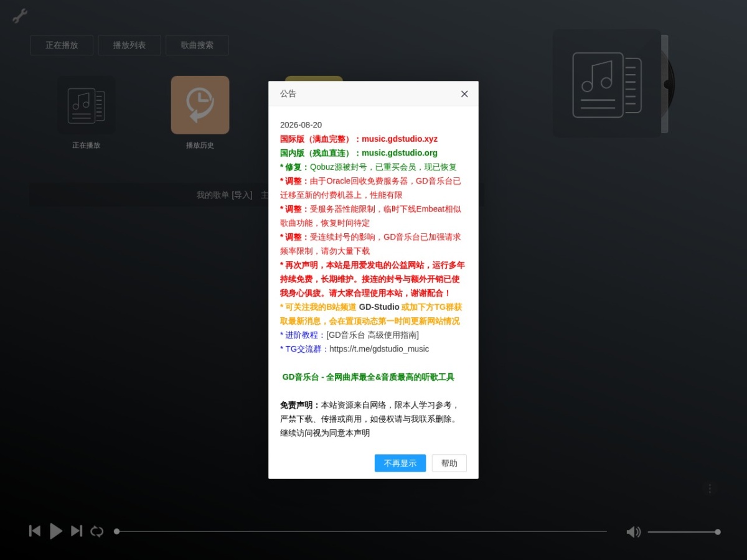Switch to the 正在播放 tab
The image size is (747, 560).
coord(62,45)
